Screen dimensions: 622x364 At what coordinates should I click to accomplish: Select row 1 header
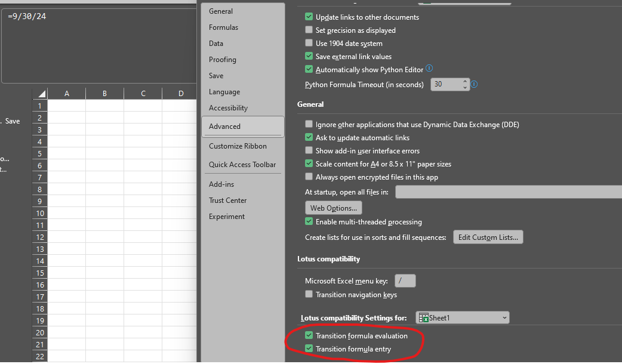pyautogui.click(x=39, y=106)
